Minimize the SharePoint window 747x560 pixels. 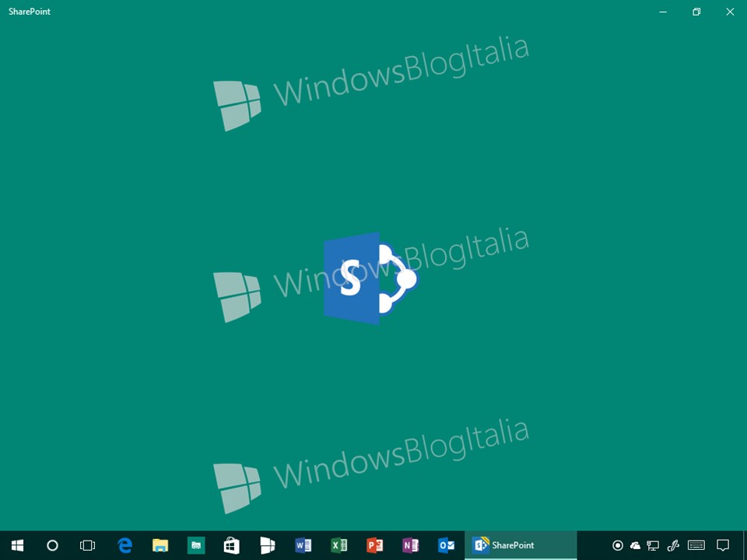(x=663, y=12)
